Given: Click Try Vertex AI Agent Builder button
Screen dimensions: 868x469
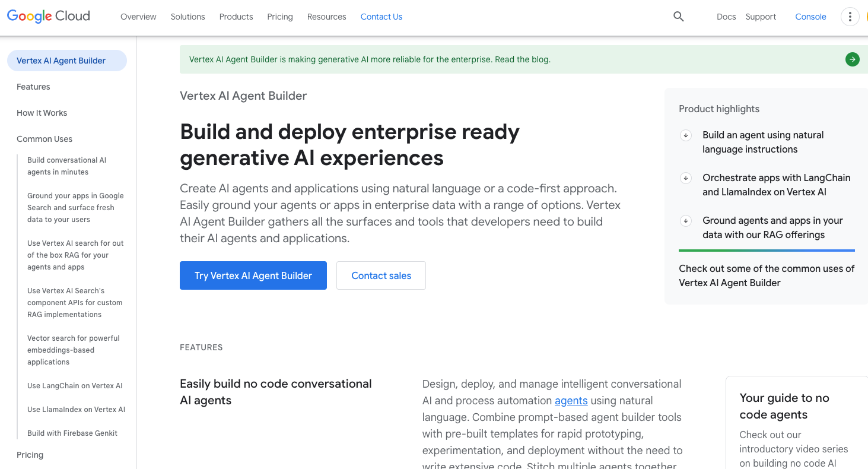Looking at the screenshot, I should 253,275.
